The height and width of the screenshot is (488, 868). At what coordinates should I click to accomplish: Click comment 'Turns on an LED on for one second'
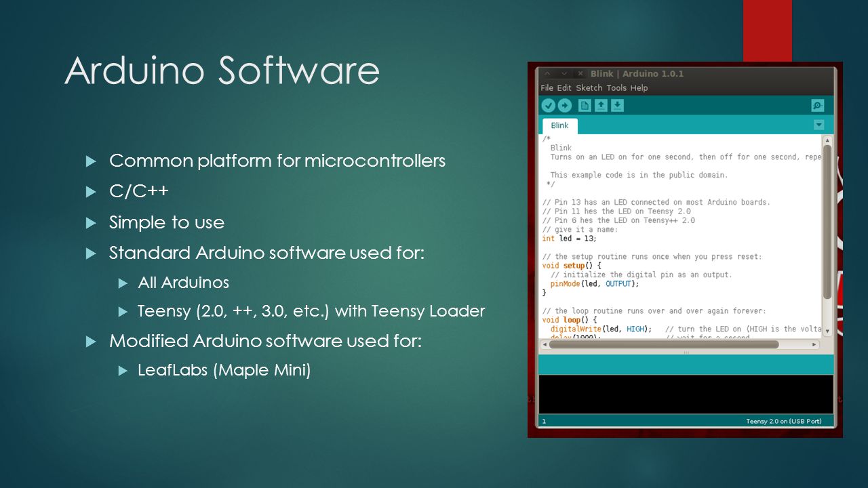point(686,157)
